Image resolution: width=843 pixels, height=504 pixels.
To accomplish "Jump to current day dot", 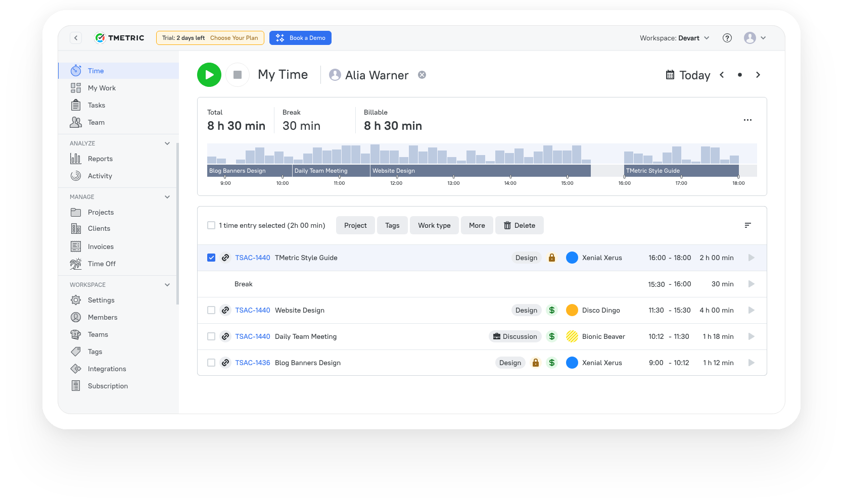I will (x=740, y=75).
